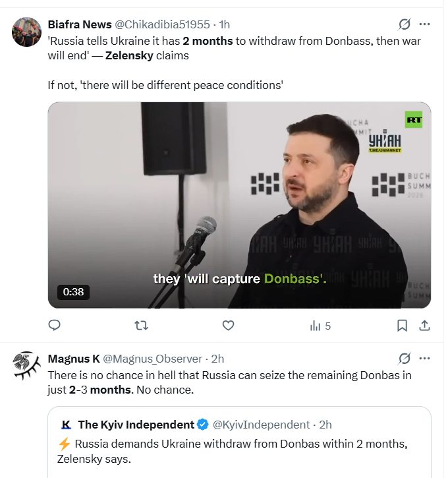
Task: Click Grok icon on Biafra News post
Action: pyautogui.click(x=405, y=24)
